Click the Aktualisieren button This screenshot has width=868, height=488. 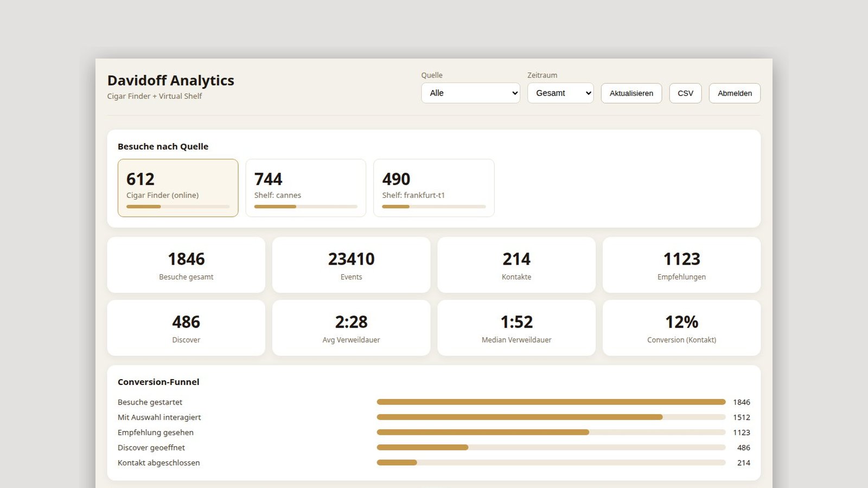pyautogui.click(x=631, y=93)
